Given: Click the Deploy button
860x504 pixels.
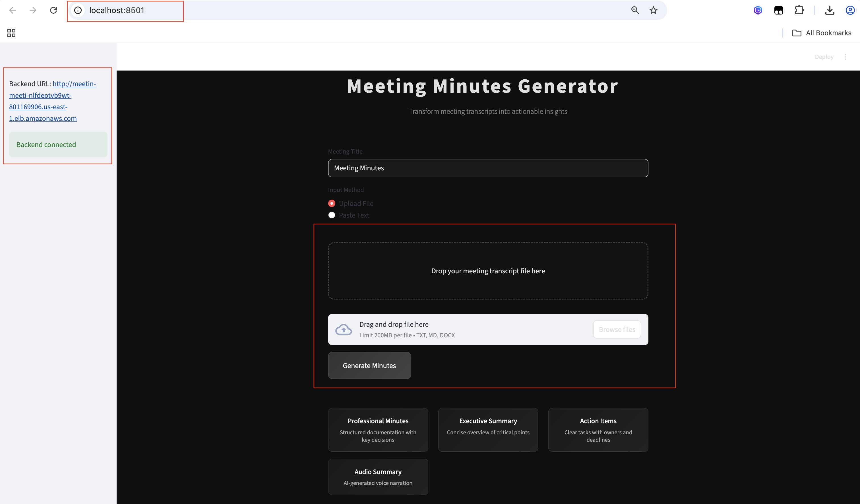Looking at the screenshot, I should [824, 57].
